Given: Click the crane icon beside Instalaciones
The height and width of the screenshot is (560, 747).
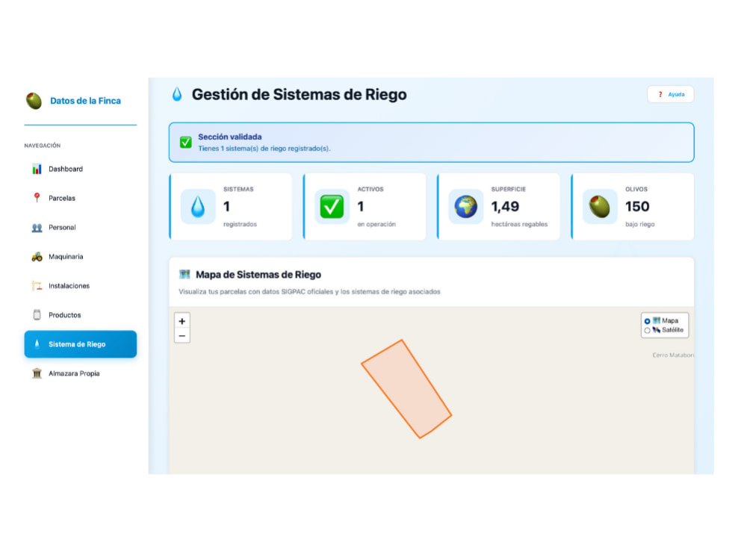Looking at the screenshot, I should [37, 286].
